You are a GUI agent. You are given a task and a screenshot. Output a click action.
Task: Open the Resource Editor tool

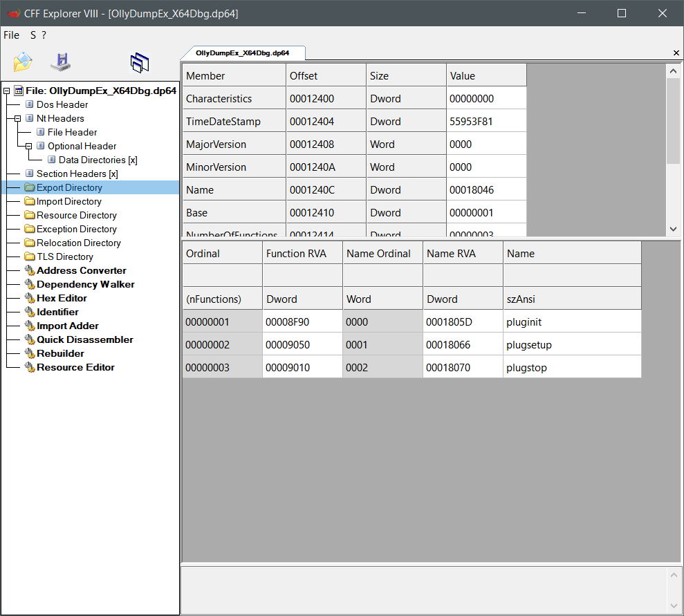75,368
